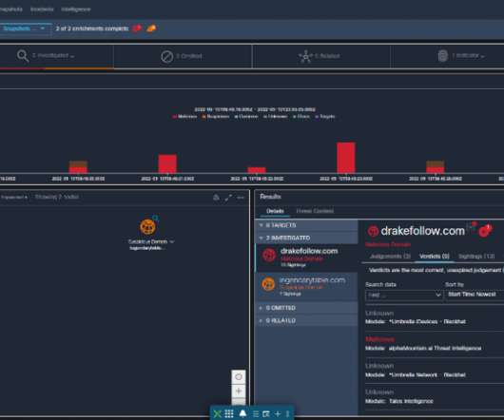The width and height of the screenshot is (504, 420).
Task: Open the list icon in the ribbon
Action: click(256, 414)
